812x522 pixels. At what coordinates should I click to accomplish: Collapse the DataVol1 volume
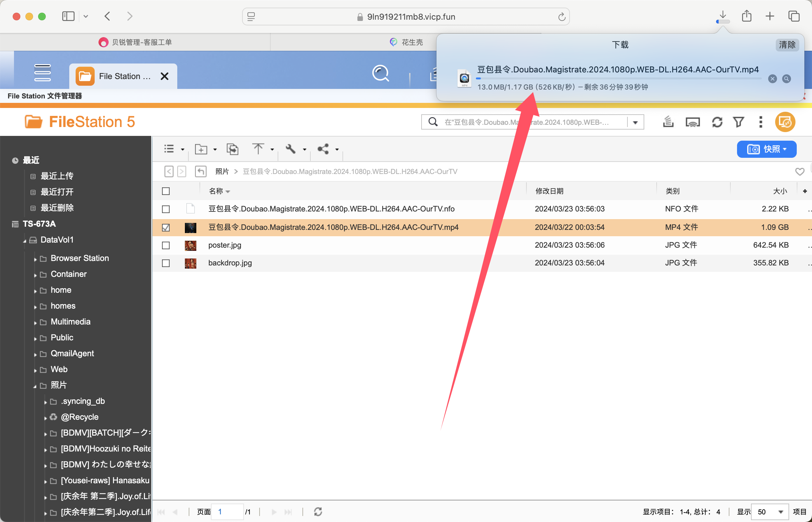[x=25, y=241]
